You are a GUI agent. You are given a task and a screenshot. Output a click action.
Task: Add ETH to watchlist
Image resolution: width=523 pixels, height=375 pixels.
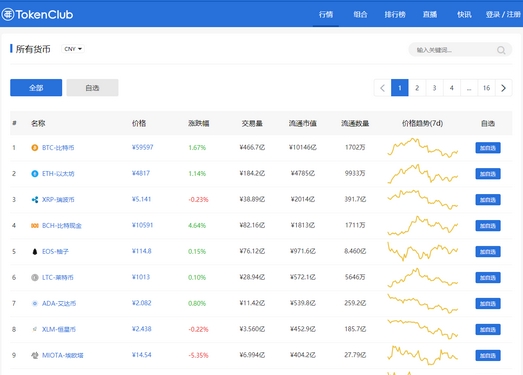click(x=488, y=174)
